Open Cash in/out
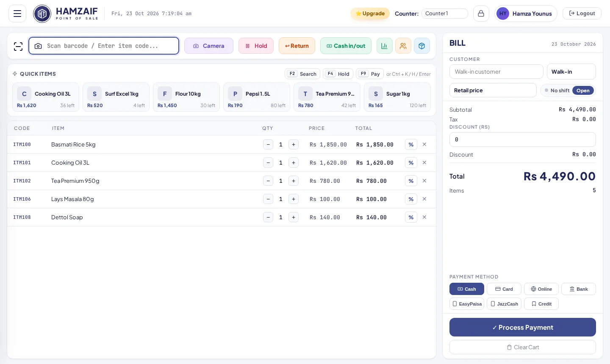Viewport: 610px width, 364px height. (x=346, y=46)
